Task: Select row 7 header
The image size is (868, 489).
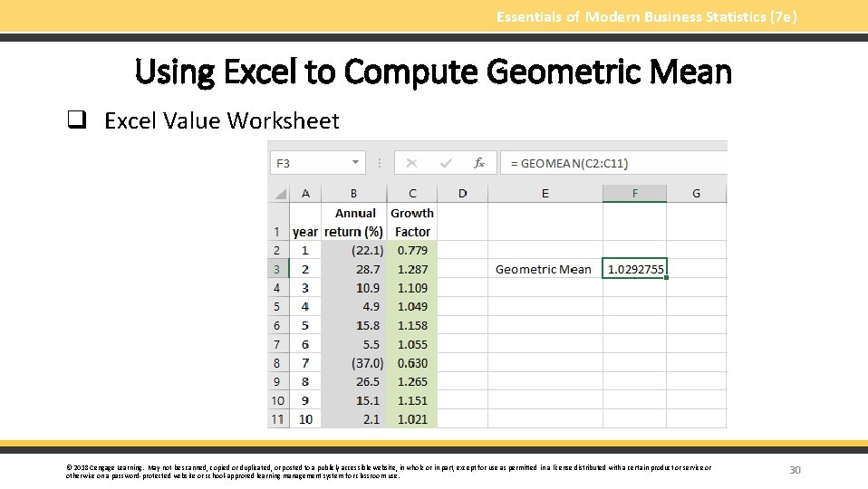Action: click(x=278, y=344)
